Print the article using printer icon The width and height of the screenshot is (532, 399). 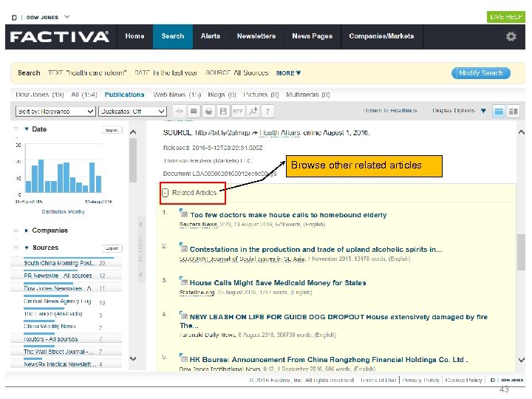coord(208,112)
